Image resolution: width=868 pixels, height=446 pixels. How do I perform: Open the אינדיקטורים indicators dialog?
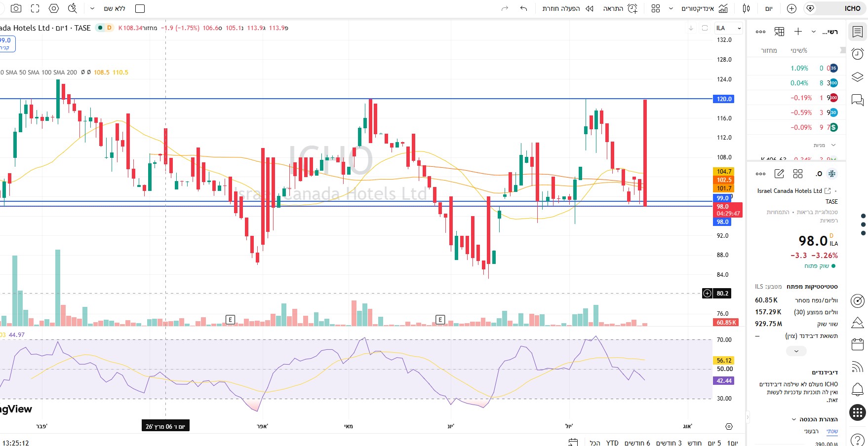[705, 8]
